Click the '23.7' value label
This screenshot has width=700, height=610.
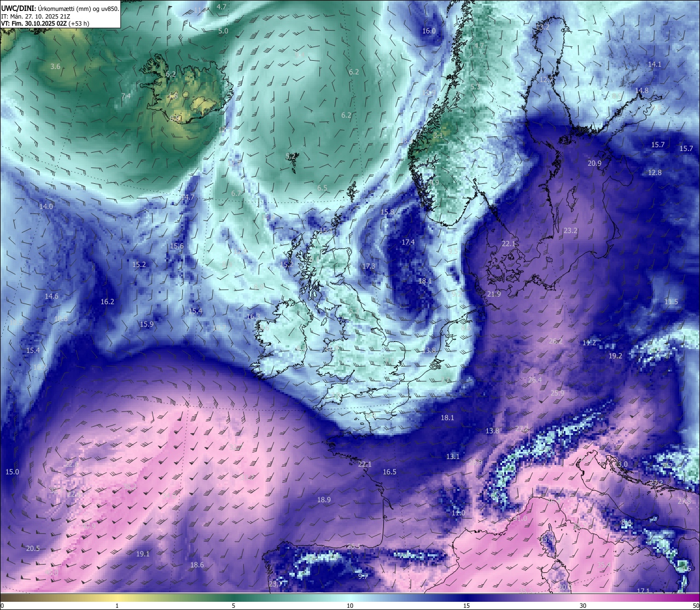[x=276, y=584]
